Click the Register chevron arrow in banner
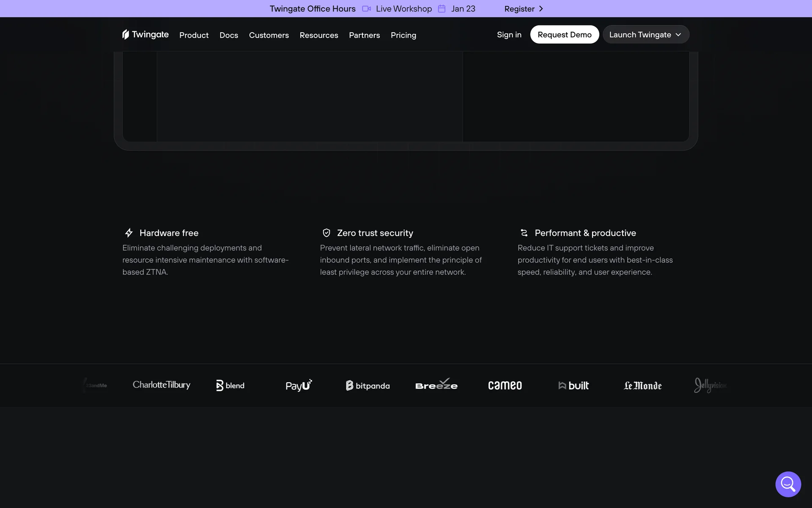Viewport: 812px width, 508px height. coord(541,8)
